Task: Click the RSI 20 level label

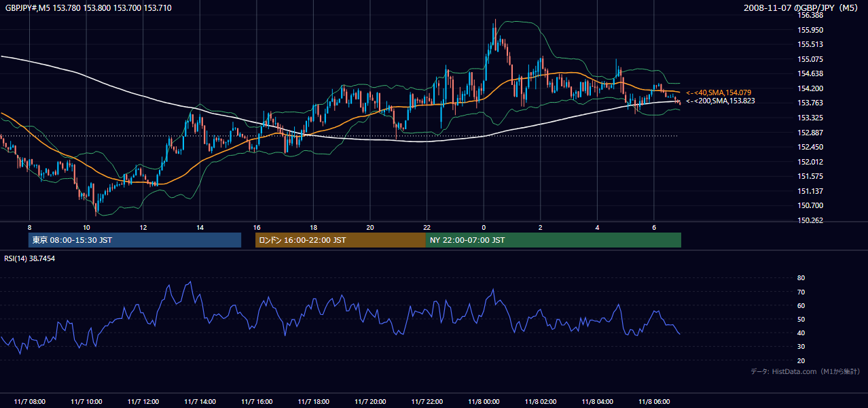Action: (801, 360)
